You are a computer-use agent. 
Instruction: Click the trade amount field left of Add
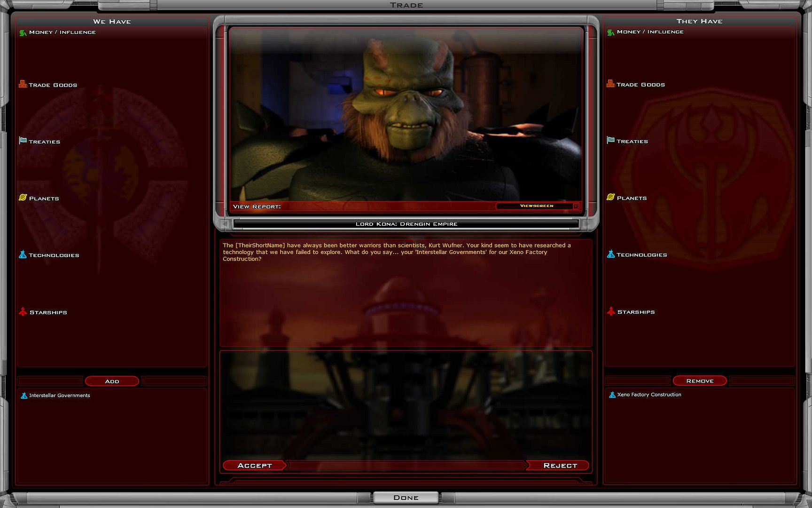click(x=50, y=381)
